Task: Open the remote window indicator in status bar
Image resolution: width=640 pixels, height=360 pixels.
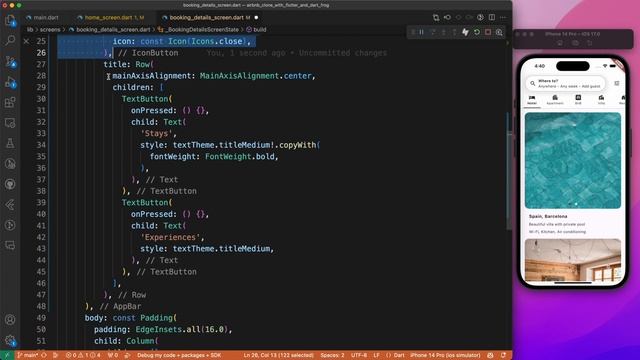Action: click(7, 355)
